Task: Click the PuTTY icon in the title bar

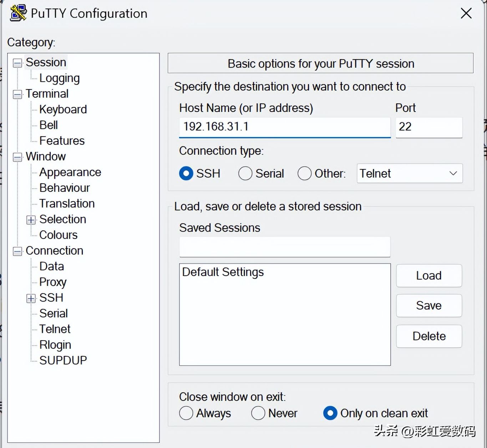Action: coord(18,13)
